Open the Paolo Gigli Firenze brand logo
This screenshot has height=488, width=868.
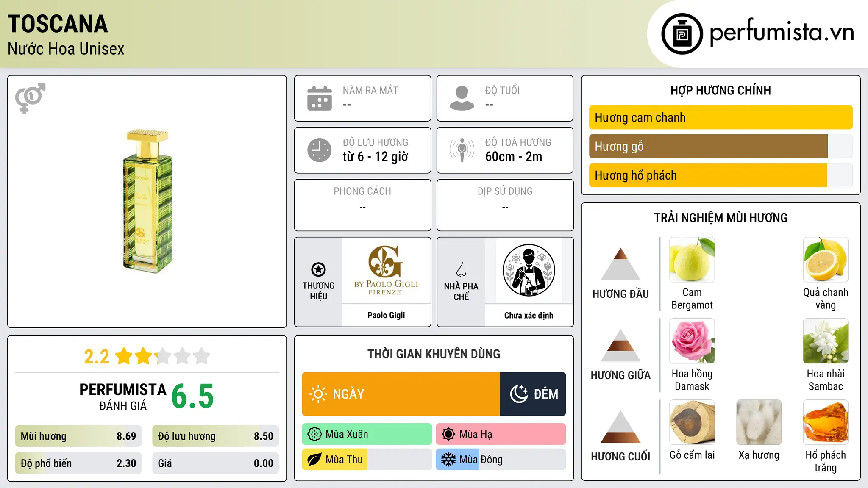(x=386, y=270)
